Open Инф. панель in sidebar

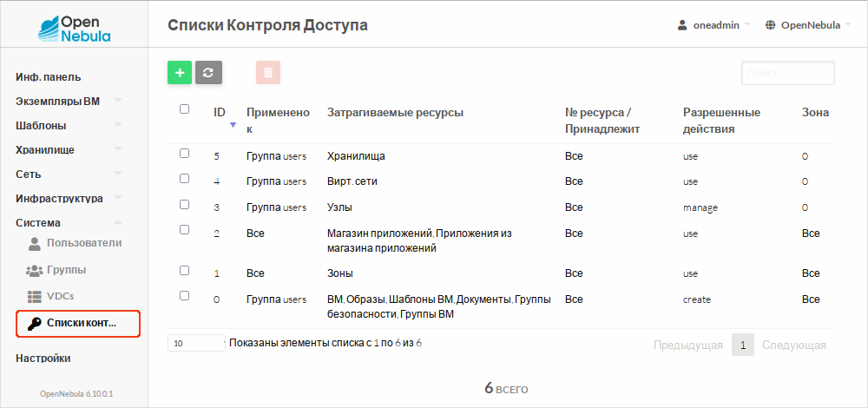(49, 77)
